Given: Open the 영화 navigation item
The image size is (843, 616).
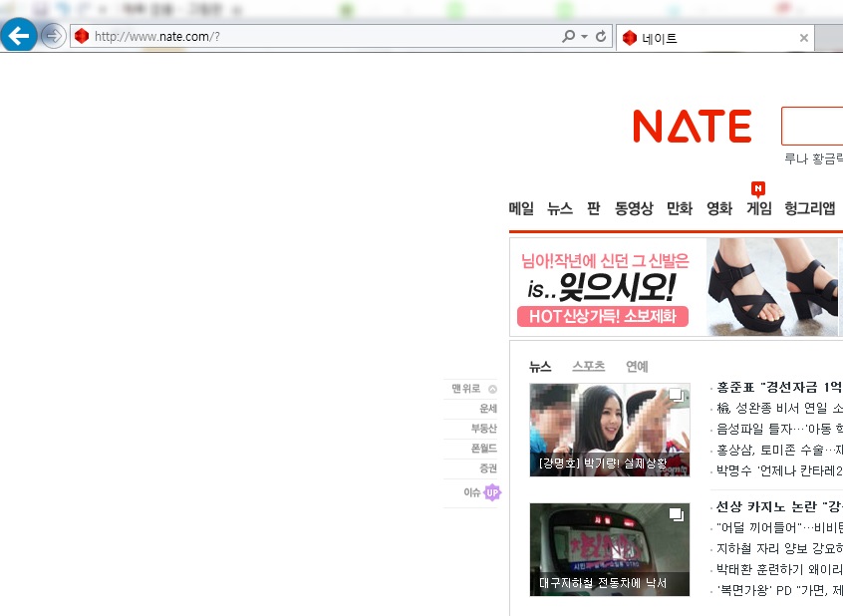Looking at the screenshot, I should tap(719, 208).
